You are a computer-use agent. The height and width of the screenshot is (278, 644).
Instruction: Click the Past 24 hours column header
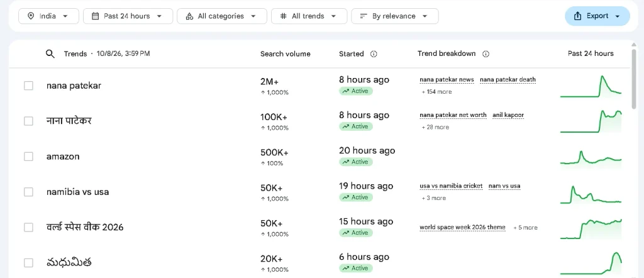point(591,54)
